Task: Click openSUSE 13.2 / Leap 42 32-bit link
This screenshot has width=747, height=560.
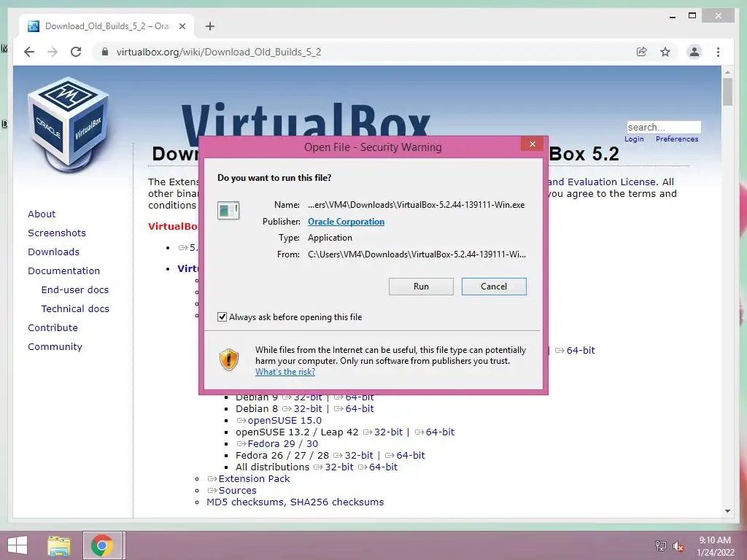Action: (x=388, y=432)
